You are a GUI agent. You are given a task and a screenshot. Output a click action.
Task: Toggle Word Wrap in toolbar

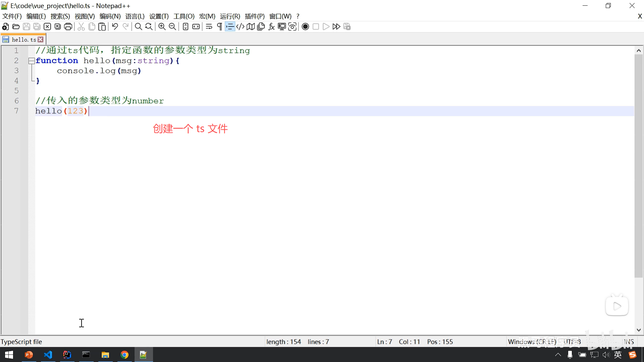209,27
